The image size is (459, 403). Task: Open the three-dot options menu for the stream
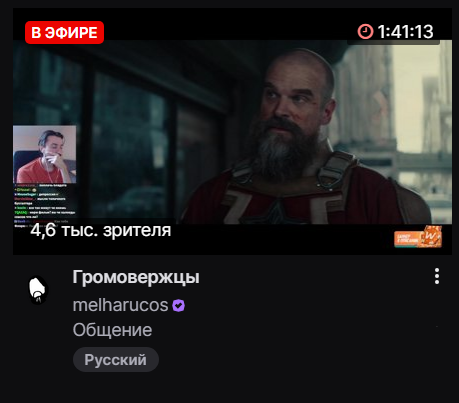coord(437,276)
